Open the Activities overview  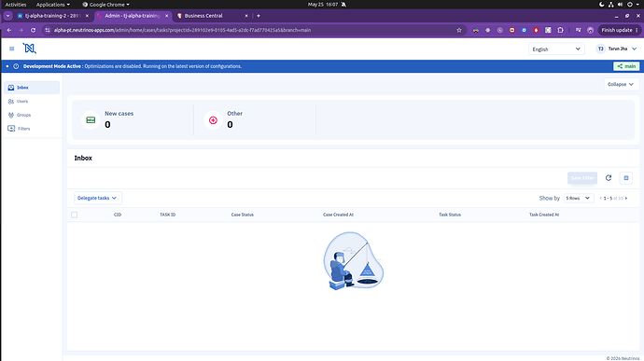coord(16,5)
